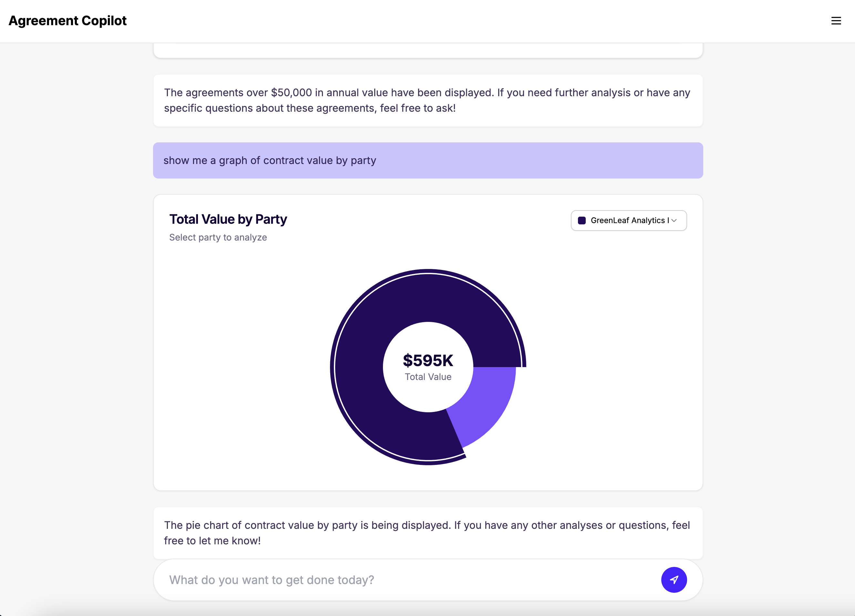
Task: Click the dropdown chevron next to GreenLeaf Analytics
Action: coord(674,221)
